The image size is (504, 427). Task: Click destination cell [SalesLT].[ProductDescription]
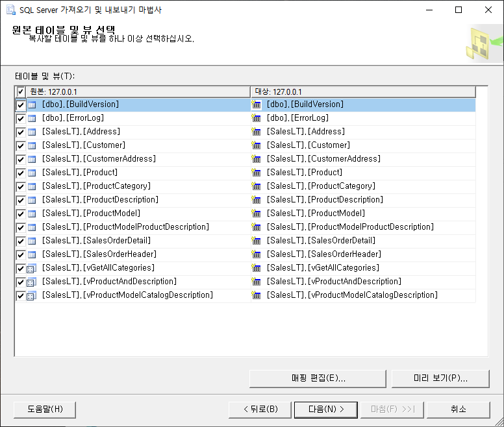coord(363,200)
